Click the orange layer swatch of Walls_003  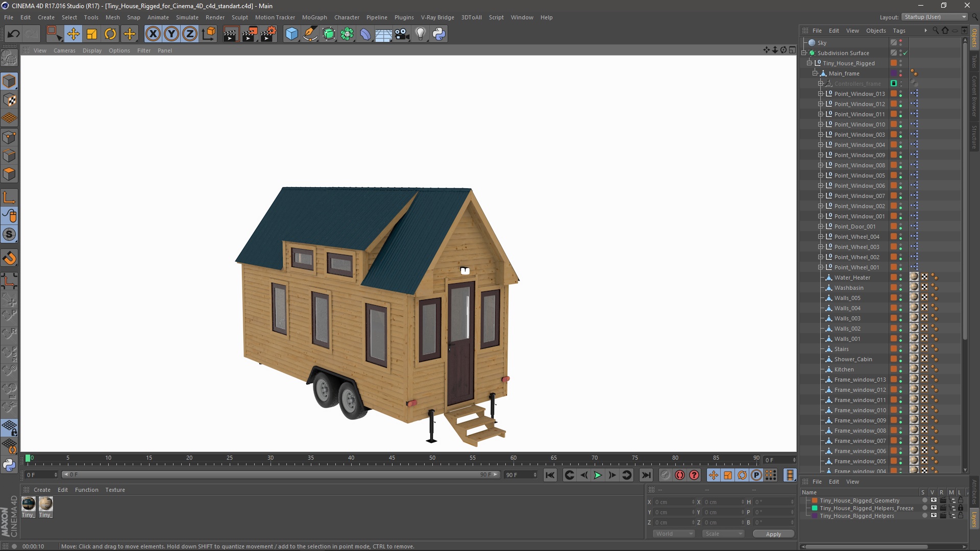[x=894, y=318]
